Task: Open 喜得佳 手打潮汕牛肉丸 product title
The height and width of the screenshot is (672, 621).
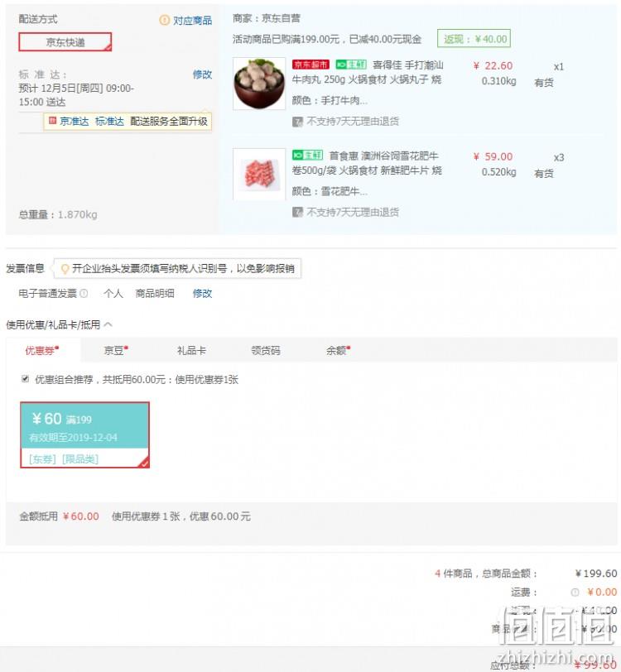Action: 367,72
